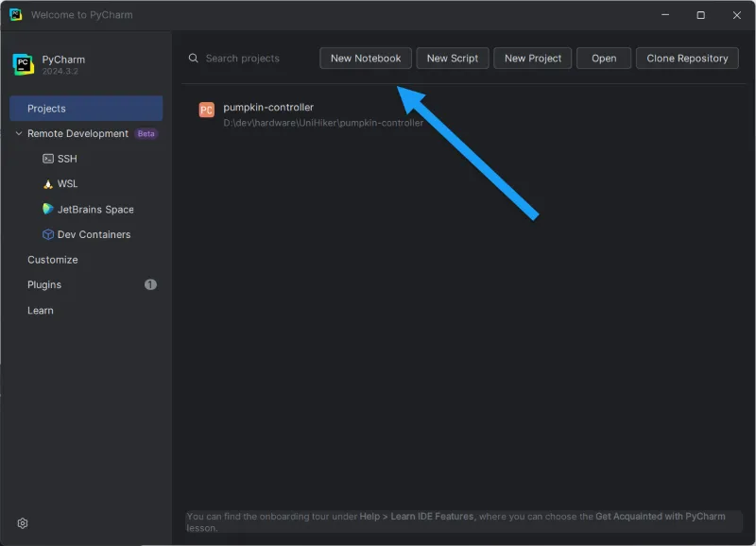Click the pumpkin-controller project path text

[x=323, y=123]
